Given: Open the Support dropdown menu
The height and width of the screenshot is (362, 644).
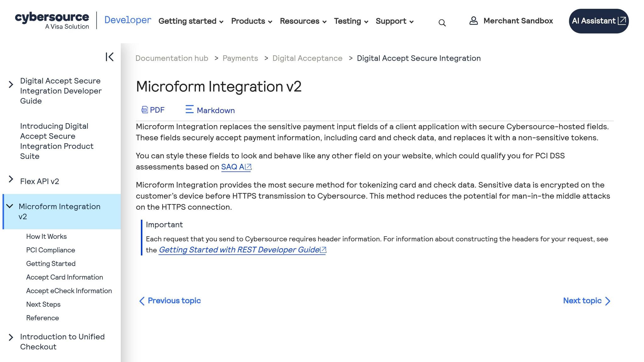Looking at the screenshot, I should click(395, 21).
